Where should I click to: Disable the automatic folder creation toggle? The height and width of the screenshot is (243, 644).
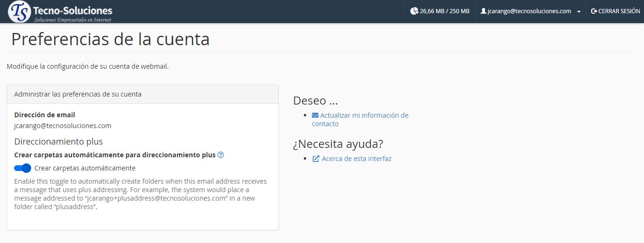pyautogui.click(x=23, y=168)
